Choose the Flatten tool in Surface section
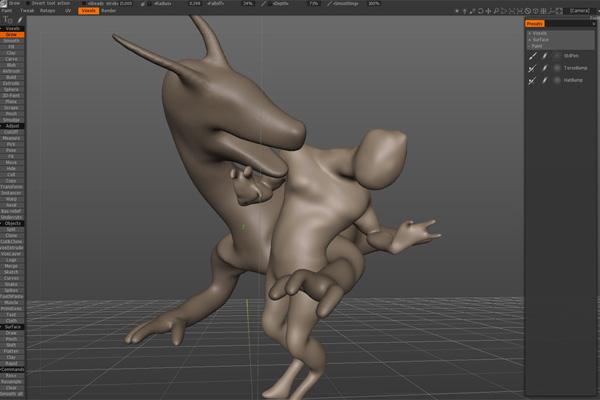The width and height of the screenshot is (600, 400). [x=11, y=351]
